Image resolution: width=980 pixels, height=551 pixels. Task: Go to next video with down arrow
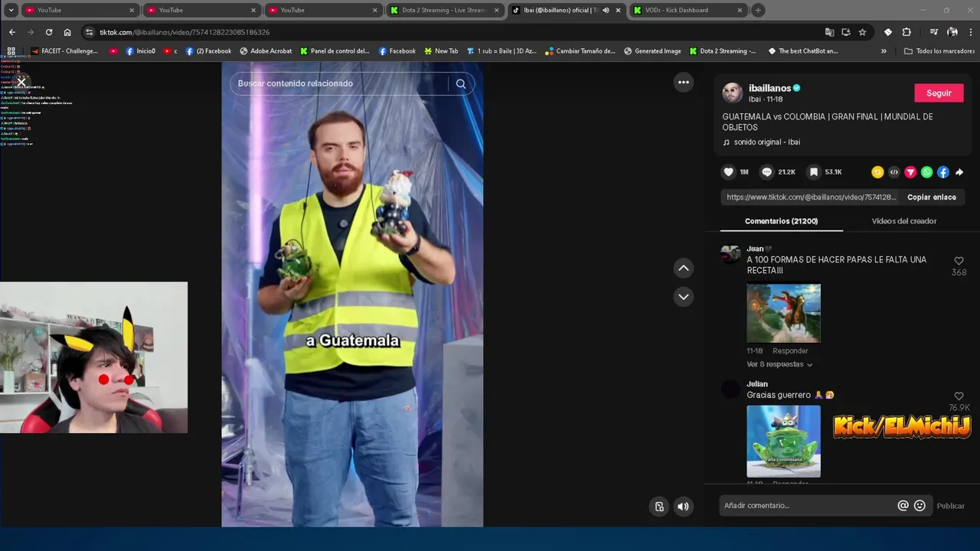click(684, 297)
